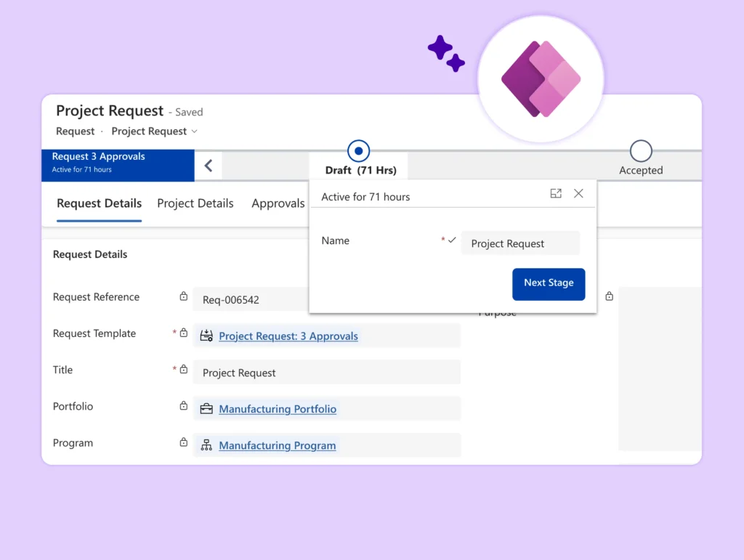Click the Request Details section heading
This screenshot has width=744, height=560.
(x=90, y=254)
